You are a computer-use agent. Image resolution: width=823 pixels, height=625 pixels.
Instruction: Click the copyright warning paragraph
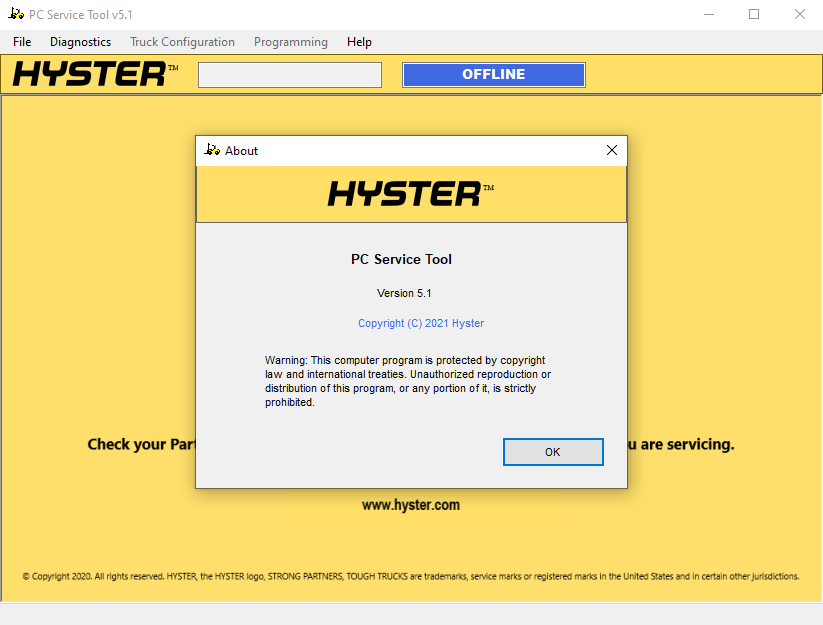coord(408,382)
